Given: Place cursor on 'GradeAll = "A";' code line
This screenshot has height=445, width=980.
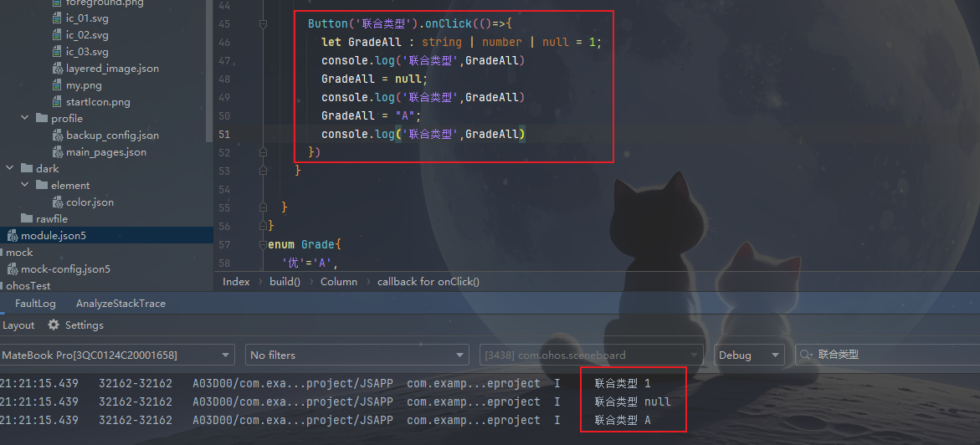Looking at the screenshot, I should tap(372, 116).
